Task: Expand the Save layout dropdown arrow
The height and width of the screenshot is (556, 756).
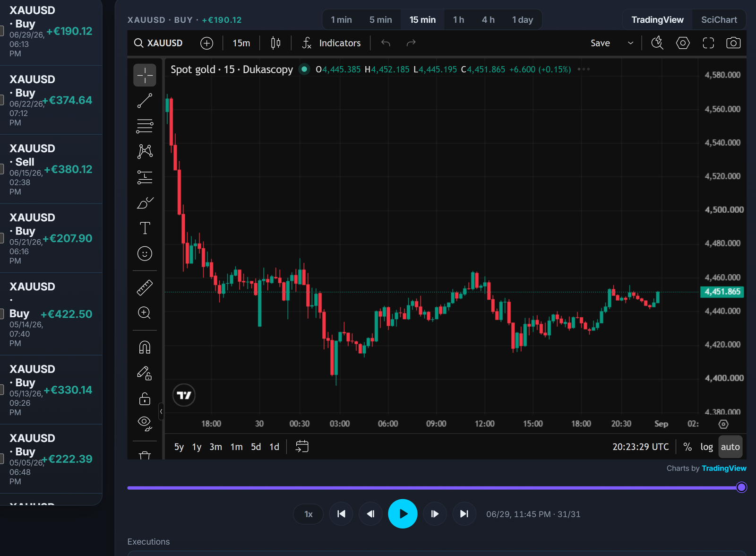Action: (x=630, y=43)
